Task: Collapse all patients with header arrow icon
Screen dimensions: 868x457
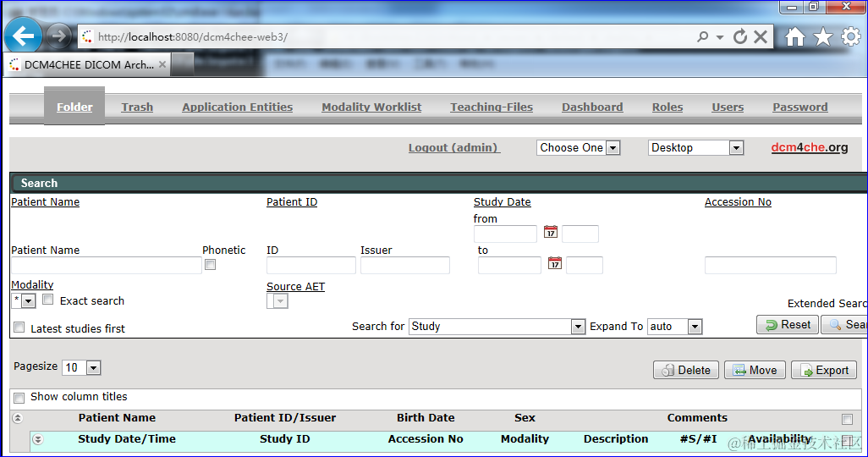Action: 18,418
